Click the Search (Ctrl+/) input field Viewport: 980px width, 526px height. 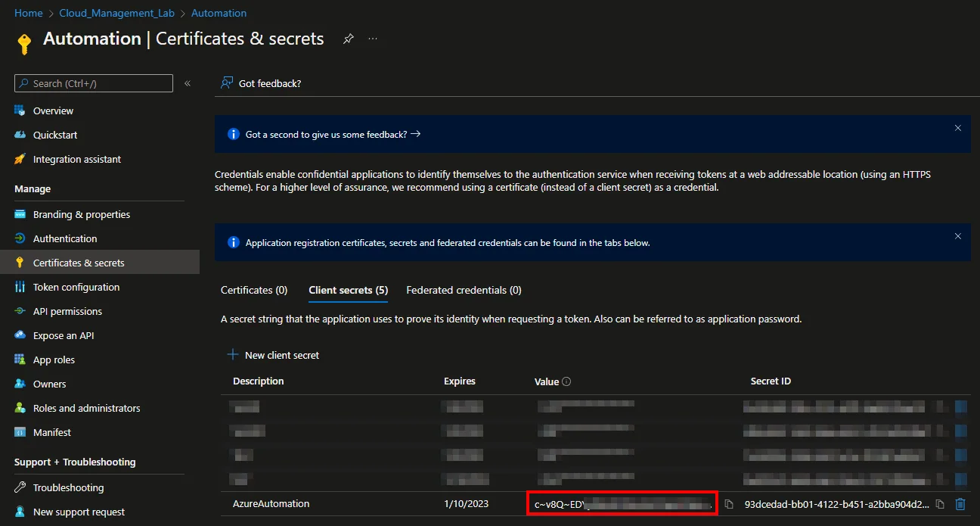click(x=94, y=83)
